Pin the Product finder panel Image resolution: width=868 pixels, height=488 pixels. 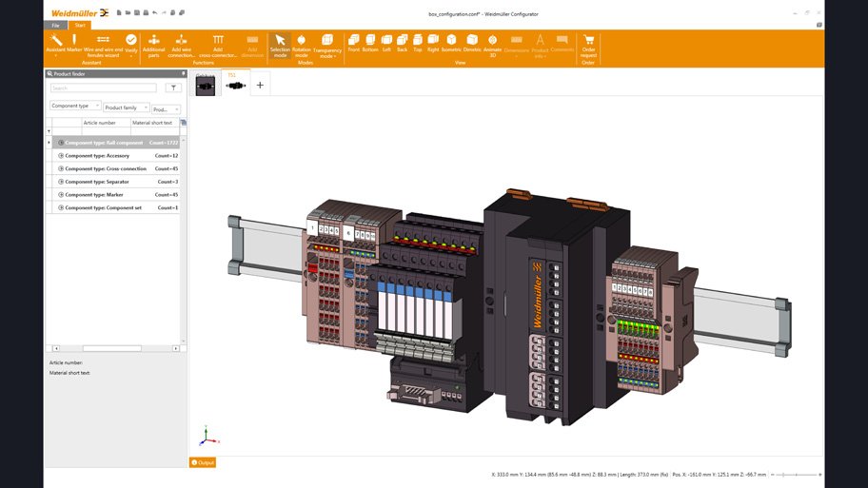coord(184,73)
